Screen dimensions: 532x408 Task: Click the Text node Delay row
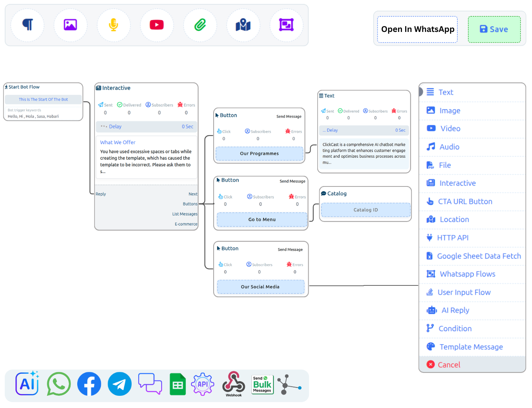click(x=364, y=130)
